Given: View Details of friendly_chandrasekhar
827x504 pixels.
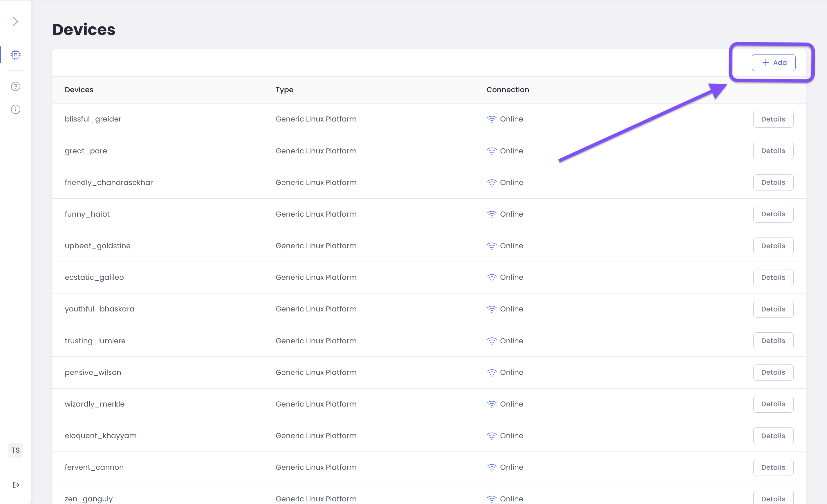Looking at the screenshot, I should [x=773, y=182].
